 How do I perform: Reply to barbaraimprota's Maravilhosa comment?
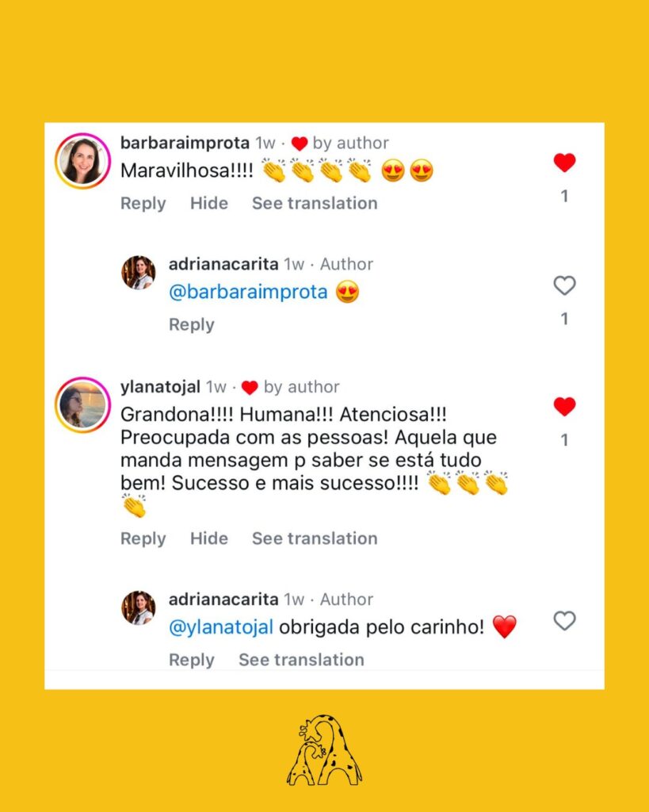tap(143, 204)
